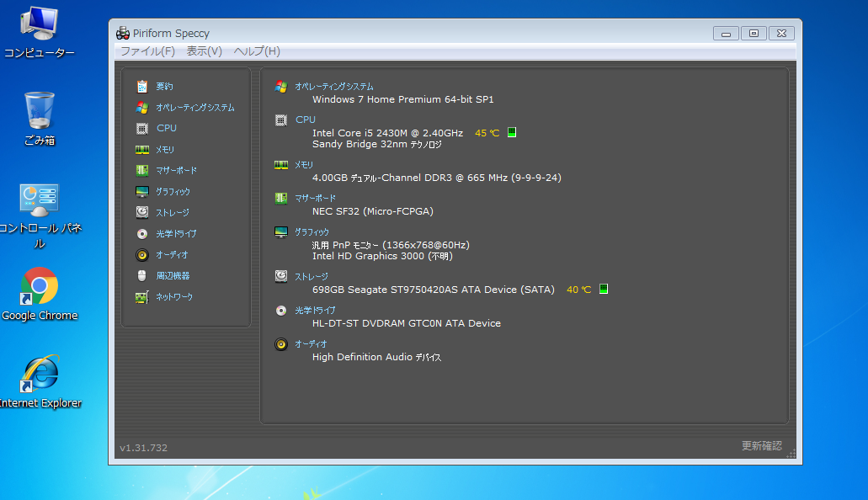
Task: Open the マザーボード heading link in summary
Action: 315,198
